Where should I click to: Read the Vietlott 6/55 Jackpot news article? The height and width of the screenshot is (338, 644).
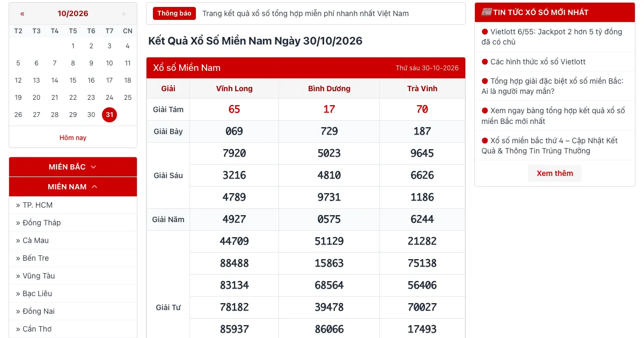[555, 37]
